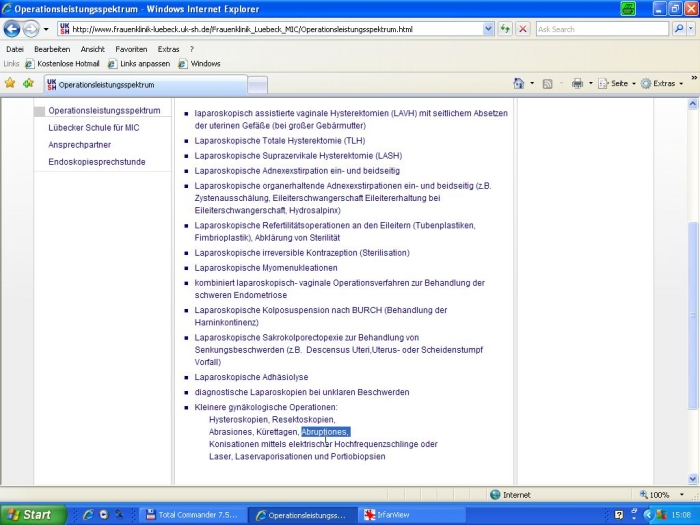The height and width of the screenshot is (525, 700).
Task: Expand the address bar history dropdown
Action: (488, 29)
